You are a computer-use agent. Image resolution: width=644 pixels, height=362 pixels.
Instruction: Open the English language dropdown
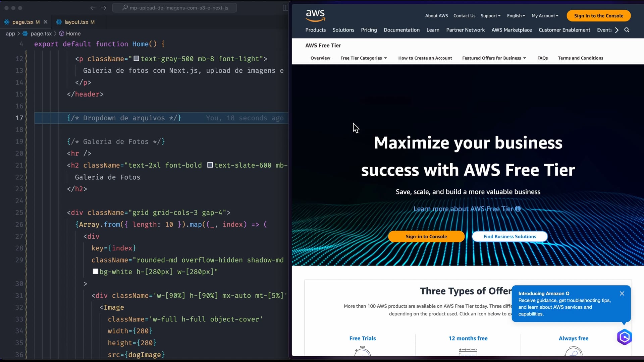[x=516, y=16]
